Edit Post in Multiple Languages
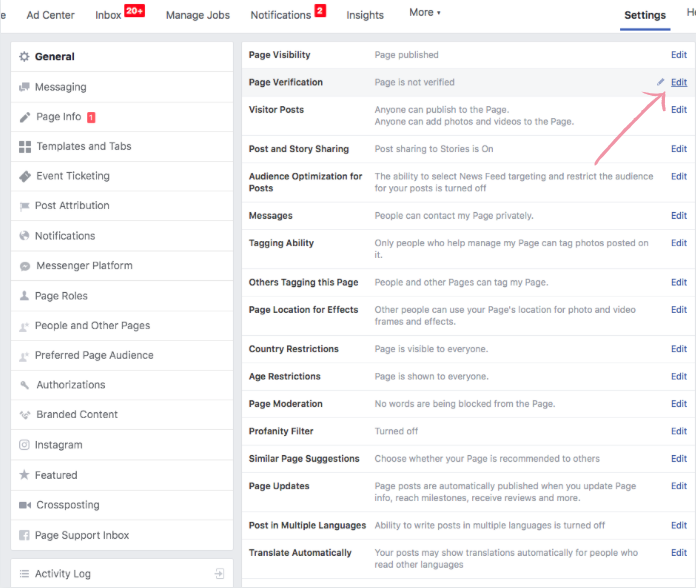The image size is (696, 588). 679,525
